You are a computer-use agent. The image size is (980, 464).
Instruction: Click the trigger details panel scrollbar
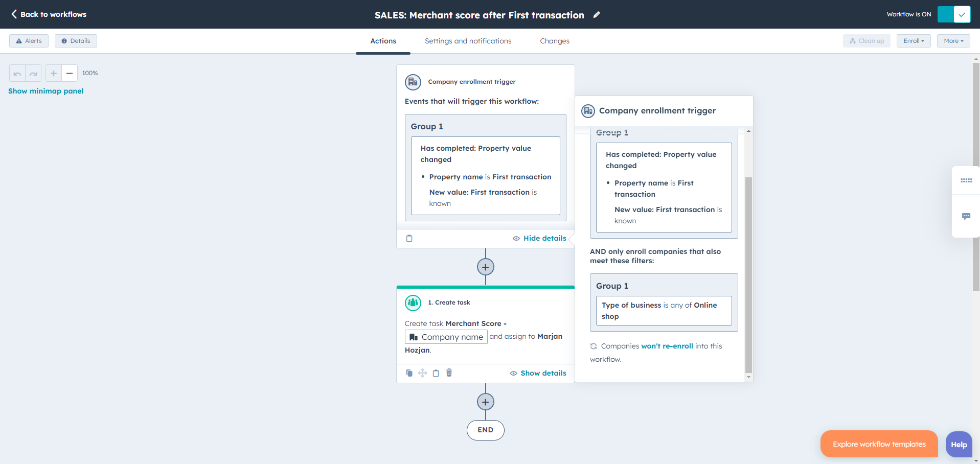(x=748, y=275)
